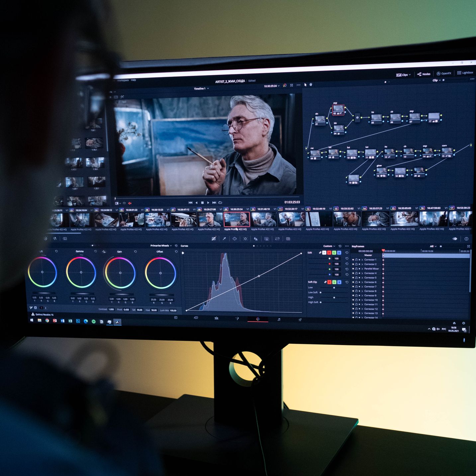Select the hand pan tool in node editor

click(x=311, y=85)
